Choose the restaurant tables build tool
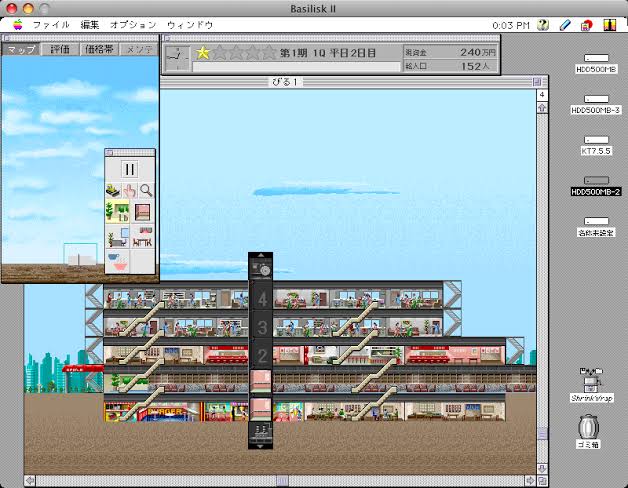The image size is (628, 488). 143,237
